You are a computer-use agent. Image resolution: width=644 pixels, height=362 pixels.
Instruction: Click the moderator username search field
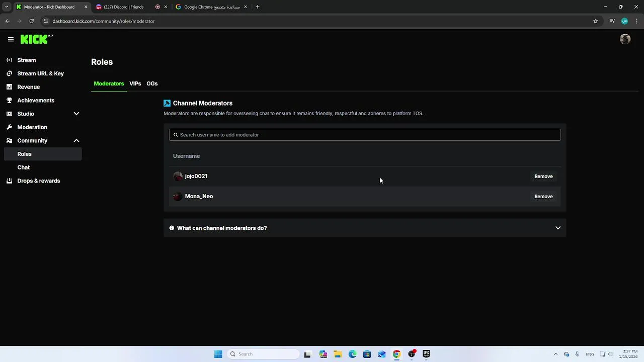pos(365,135)
